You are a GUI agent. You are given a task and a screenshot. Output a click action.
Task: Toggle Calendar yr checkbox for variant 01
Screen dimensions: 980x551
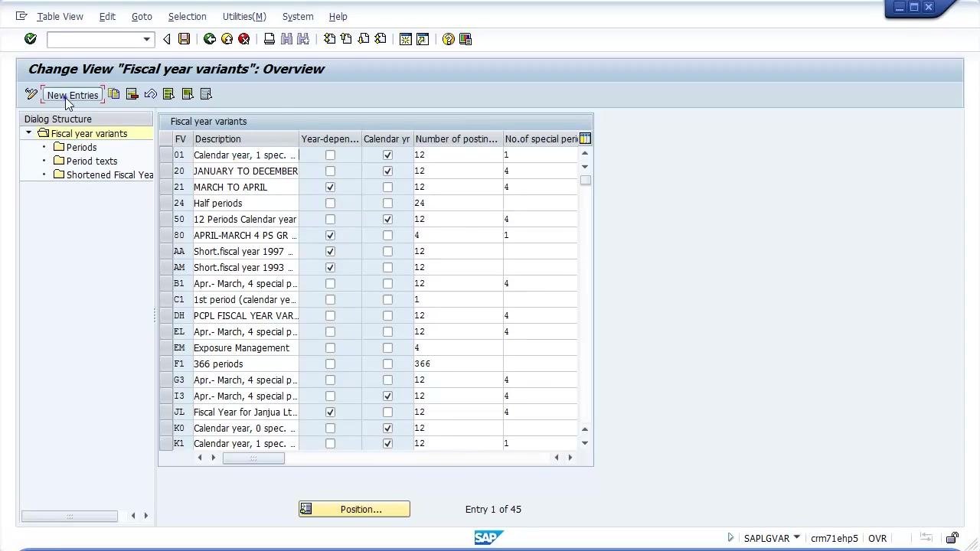click(x=387, y=155)
